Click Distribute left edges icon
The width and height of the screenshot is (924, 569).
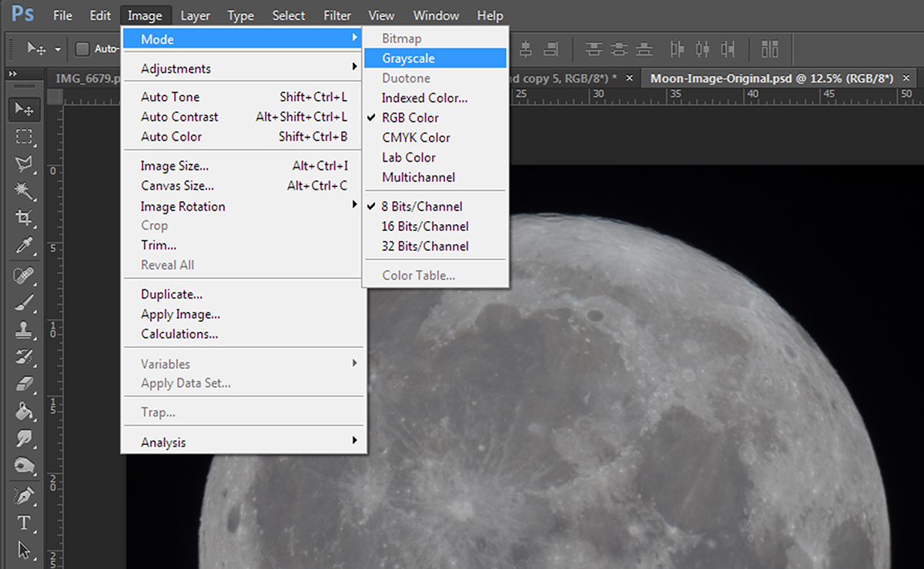coord(677,49)
